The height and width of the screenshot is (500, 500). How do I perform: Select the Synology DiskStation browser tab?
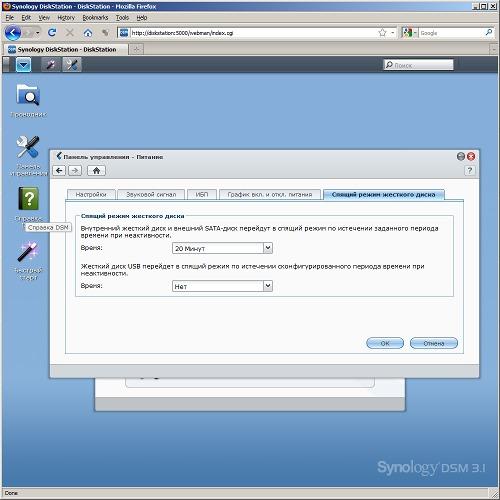pos(66,49)
